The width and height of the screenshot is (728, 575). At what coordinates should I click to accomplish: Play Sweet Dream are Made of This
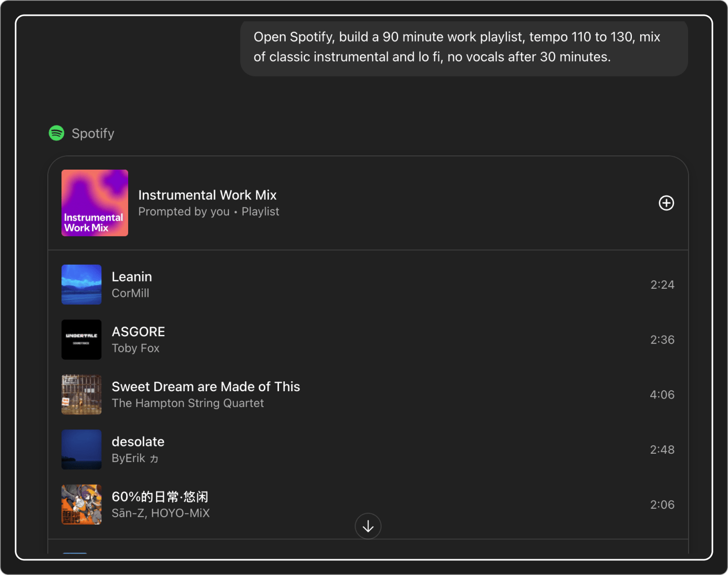coord(206,386)
